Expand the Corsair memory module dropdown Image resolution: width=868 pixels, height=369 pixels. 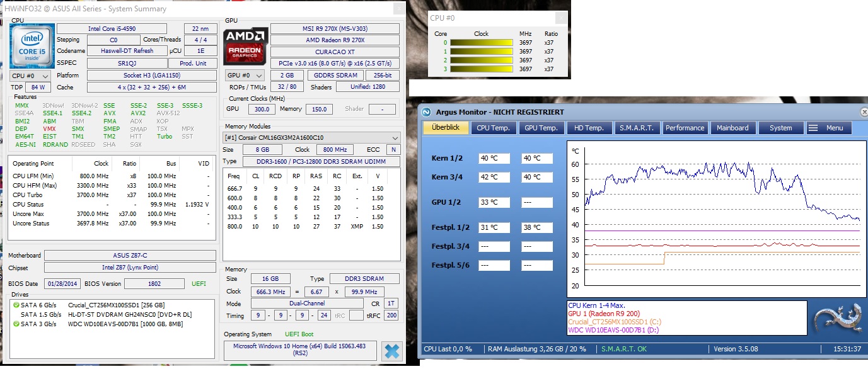[x=312, y=137]
